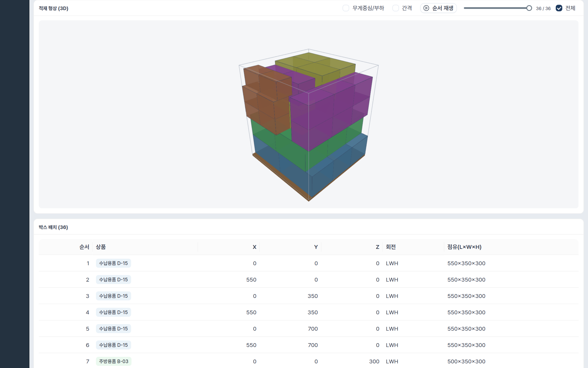The image size is (588, 368).
Task: Click the 상품 column header
Action: point(101,247)
